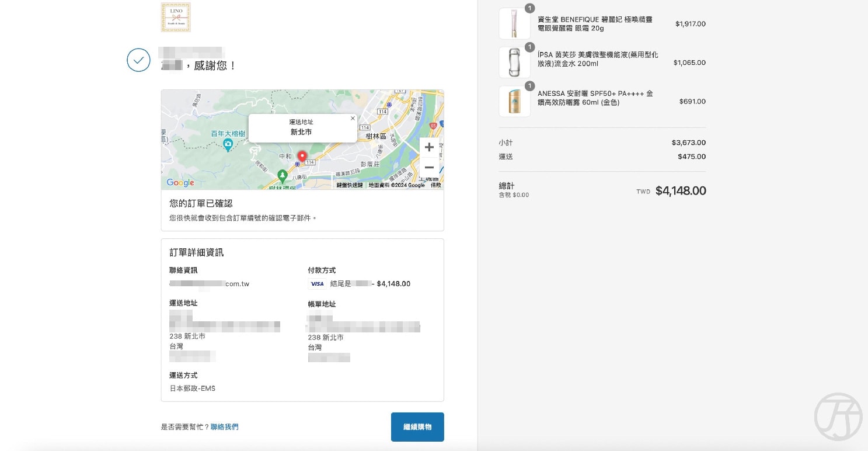
Task: Click the 日本郵政-EMS shipping method text
Action: point(193,388)
